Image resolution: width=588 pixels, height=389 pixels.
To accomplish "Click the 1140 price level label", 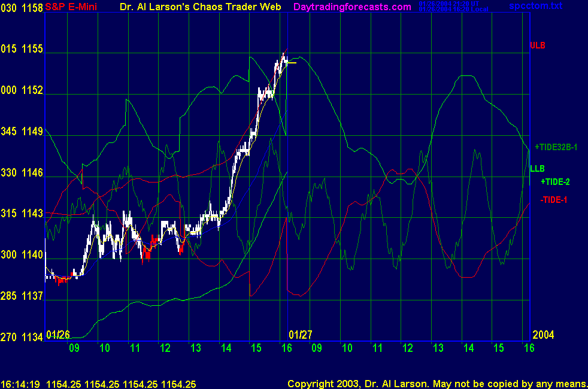I will [x=32, y=255].
